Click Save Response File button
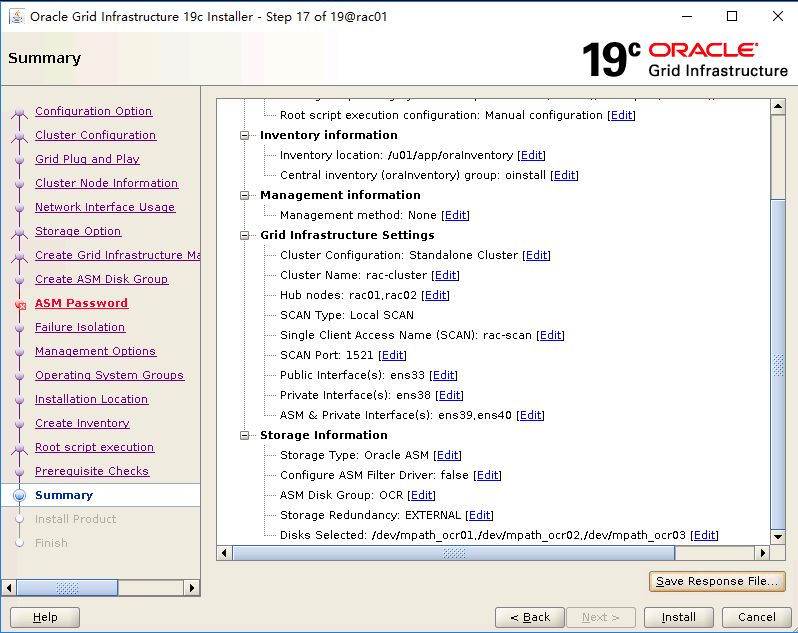This screenshot has height=633, width=798. click(x=717, y=581)
